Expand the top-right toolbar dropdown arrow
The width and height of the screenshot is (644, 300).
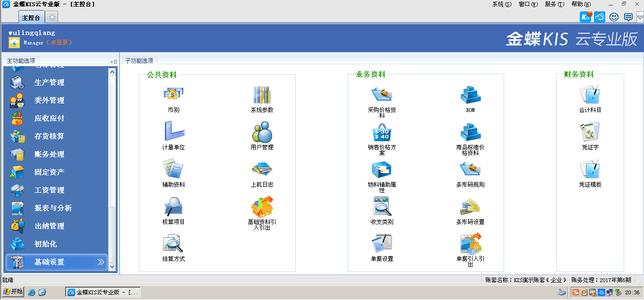[640, 17]
